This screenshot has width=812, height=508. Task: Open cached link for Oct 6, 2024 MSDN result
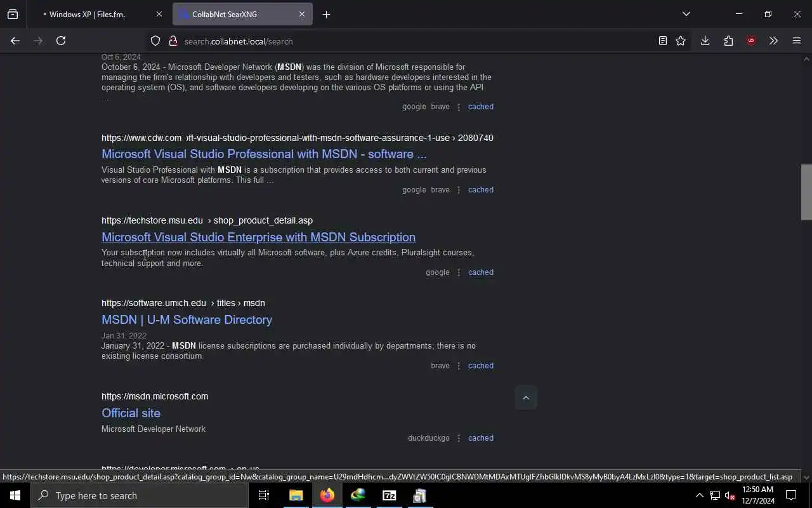(480, 107)
